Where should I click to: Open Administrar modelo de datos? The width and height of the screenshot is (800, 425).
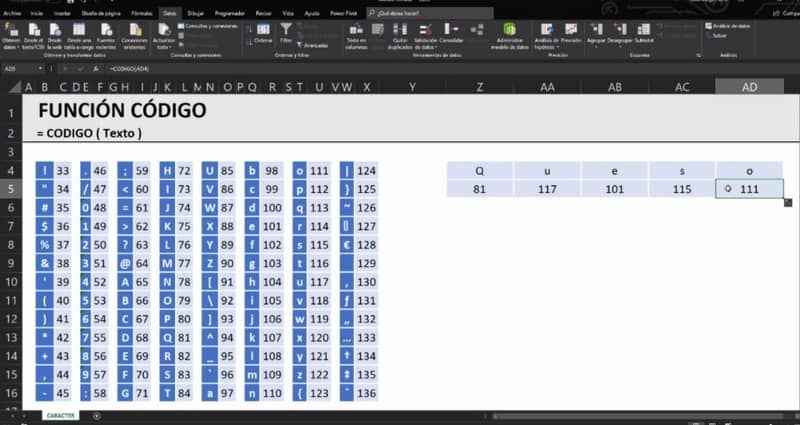(x=509, y=35)
